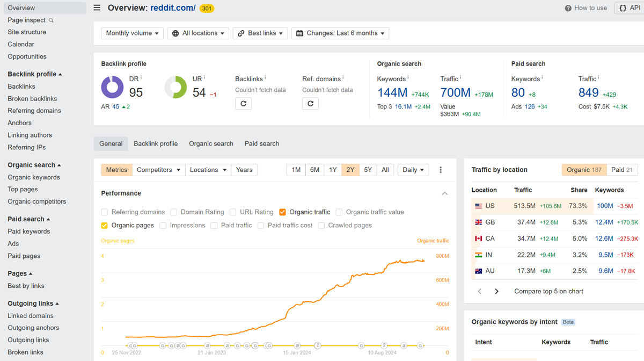Click the GB flag icon
The height and width of the screenshot is (361, 644).
(x=478, y=222)
